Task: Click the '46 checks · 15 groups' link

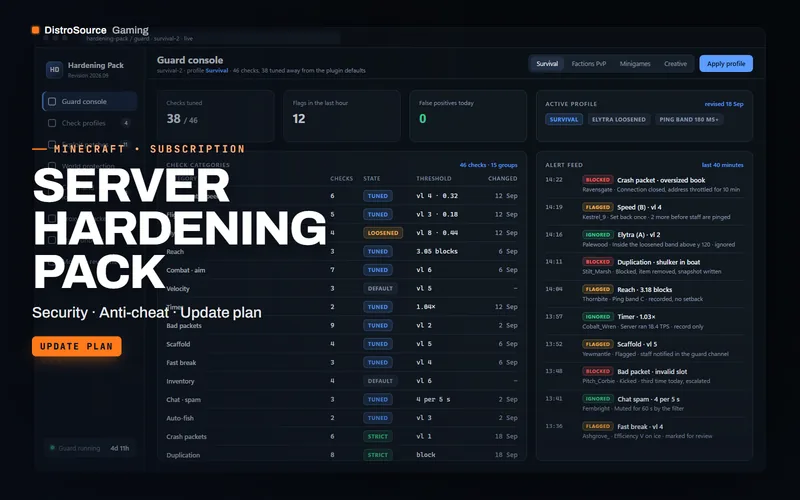Action: click(x=488, y=165)
